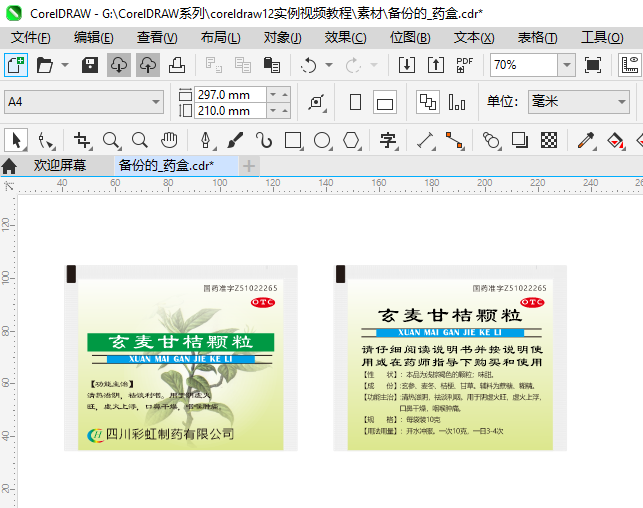
Task: Publish to PDF with the PDF icon
Action: (x=464, y=65)
